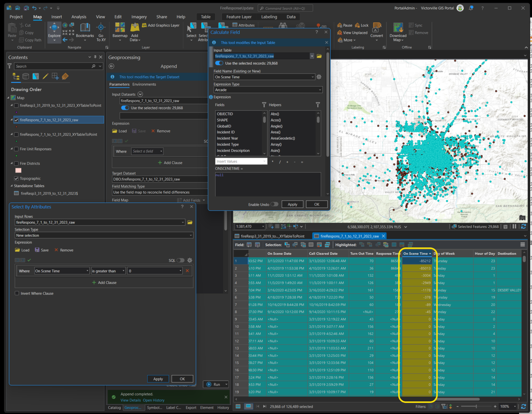Browse for Input Table in Calculate Field
The height and width of the screenshot is (414, 532).
point(319,56)
